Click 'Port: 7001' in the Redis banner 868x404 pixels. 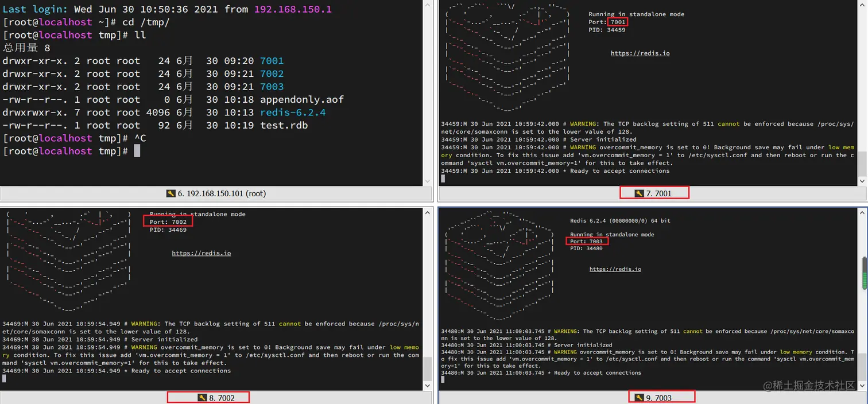click(x=607, y=22)
